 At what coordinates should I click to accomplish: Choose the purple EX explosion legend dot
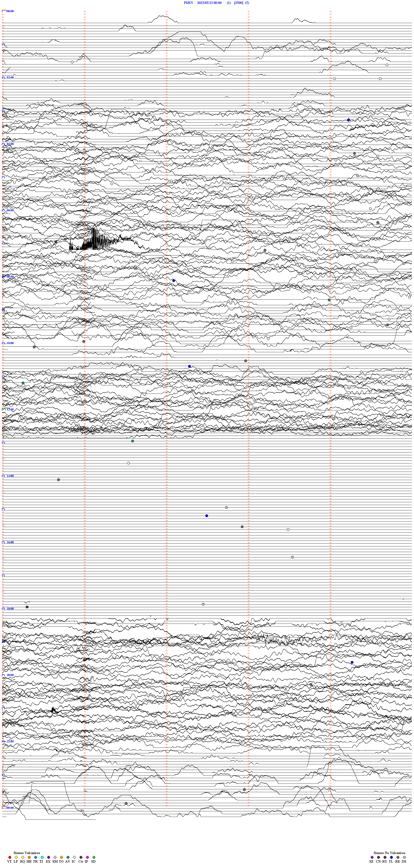tap(49, 857)
